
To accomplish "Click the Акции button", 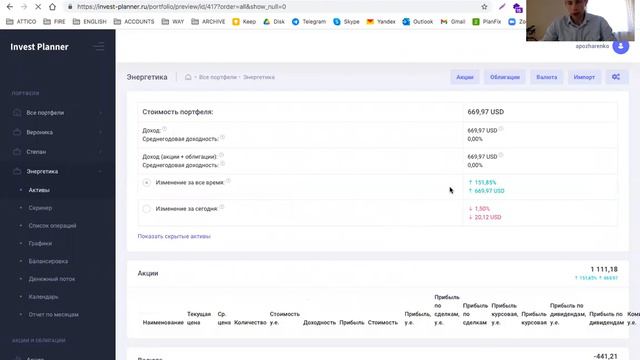I will coord(465,77).
